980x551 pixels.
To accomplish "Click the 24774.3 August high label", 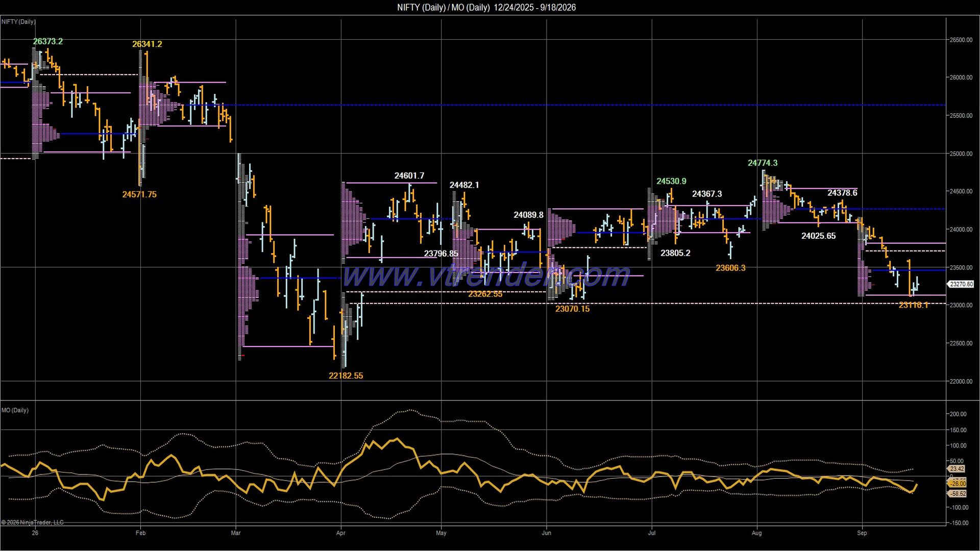I will coord(763,163).
